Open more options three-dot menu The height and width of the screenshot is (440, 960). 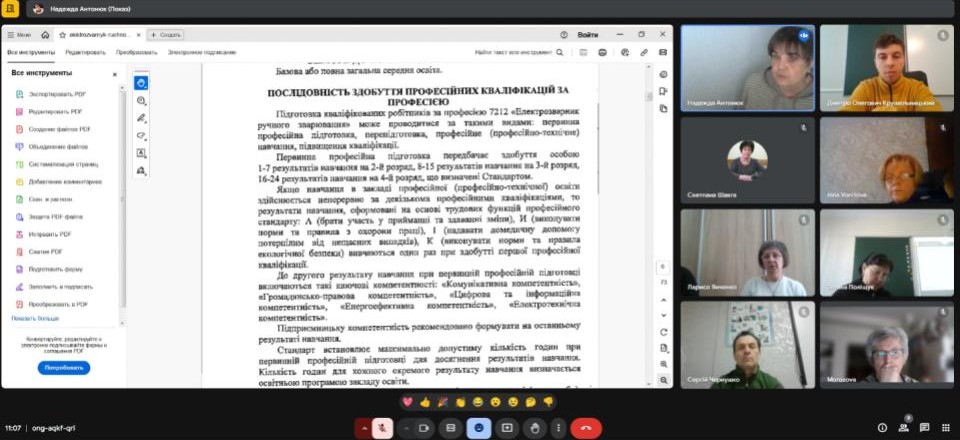[556, 427]
